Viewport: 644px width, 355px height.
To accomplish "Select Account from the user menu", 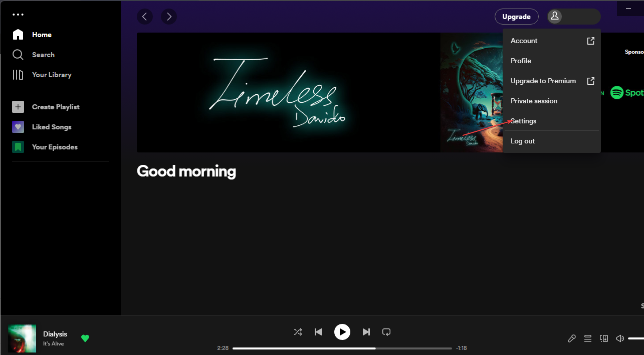I will 552,41.
